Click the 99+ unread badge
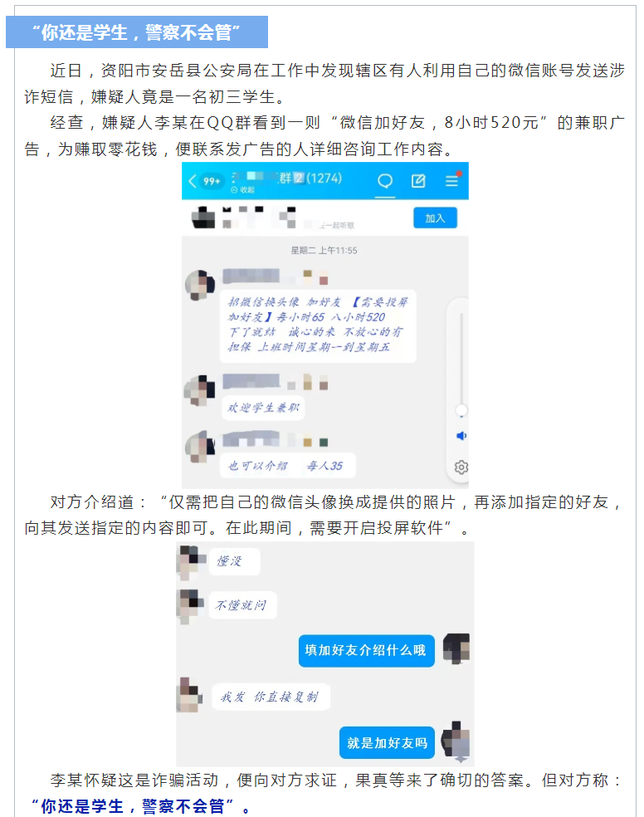The image size is (644, 817). coord(212,181)
